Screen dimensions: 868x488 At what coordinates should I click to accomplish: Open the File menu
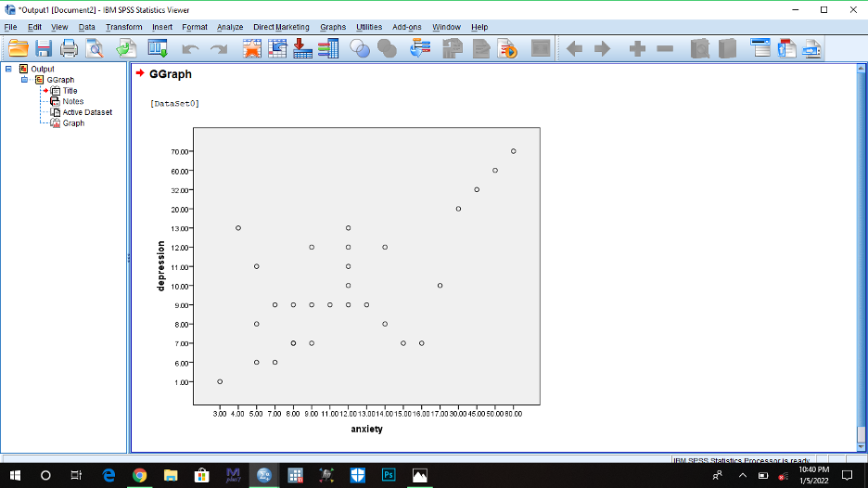pyautogui.click(x=10, y=27)
